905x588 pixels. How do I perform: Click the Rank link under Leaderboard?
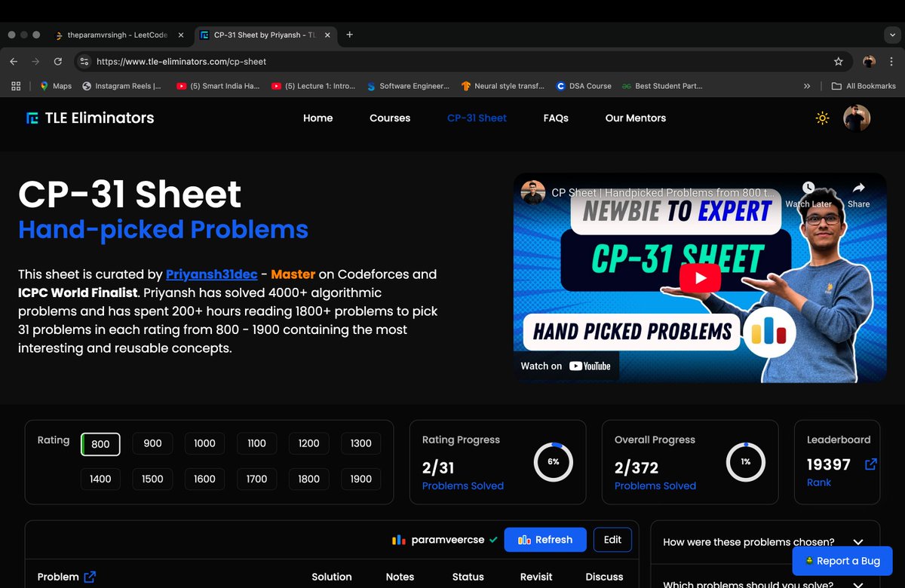point(819,482)
